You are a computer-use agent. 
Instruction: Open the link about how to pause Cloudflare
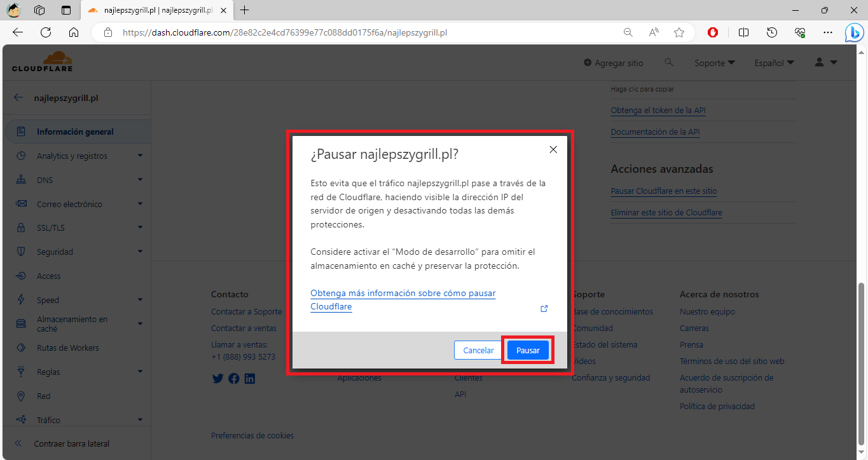pyautogui.click(x=403, y=300)
